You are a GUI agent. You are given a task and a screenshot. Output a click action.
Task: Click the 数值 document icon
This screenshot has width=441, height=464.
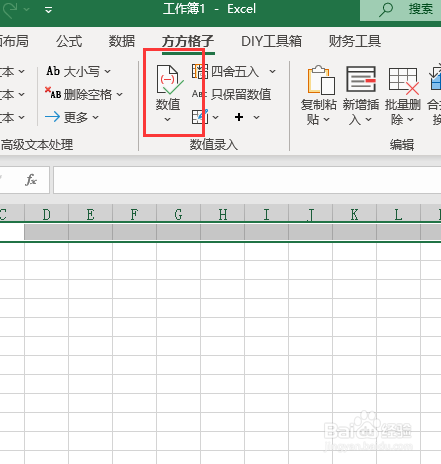[x=169, y=80]
